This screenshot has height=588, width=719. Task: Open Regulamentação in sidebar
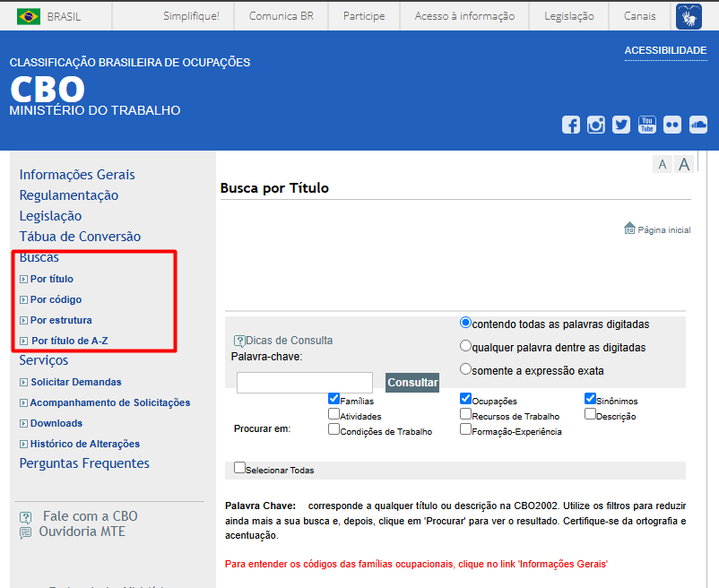69,195
